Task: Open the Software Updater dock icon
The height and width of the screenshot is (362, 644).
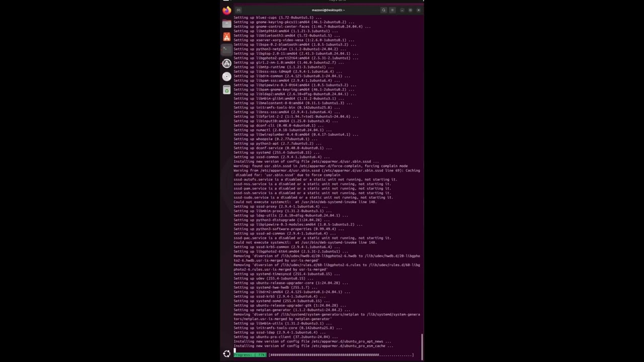Action: click(x=227, y=63)
